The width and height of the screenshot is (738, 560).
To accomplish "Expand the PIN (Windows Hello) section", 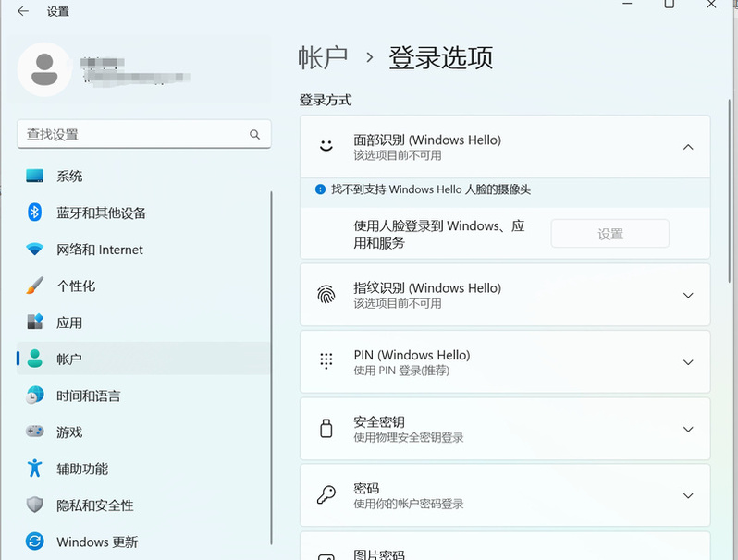I will click(x=688, y=362).
